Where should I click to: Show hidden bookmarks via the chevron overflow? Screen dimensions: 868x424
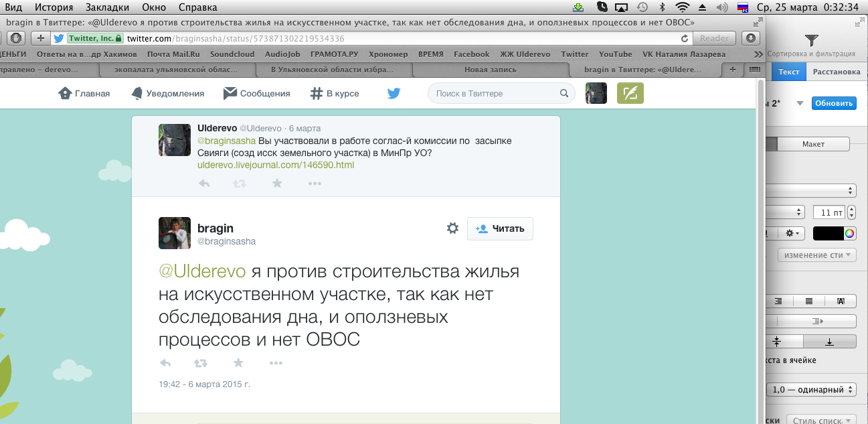758,54
